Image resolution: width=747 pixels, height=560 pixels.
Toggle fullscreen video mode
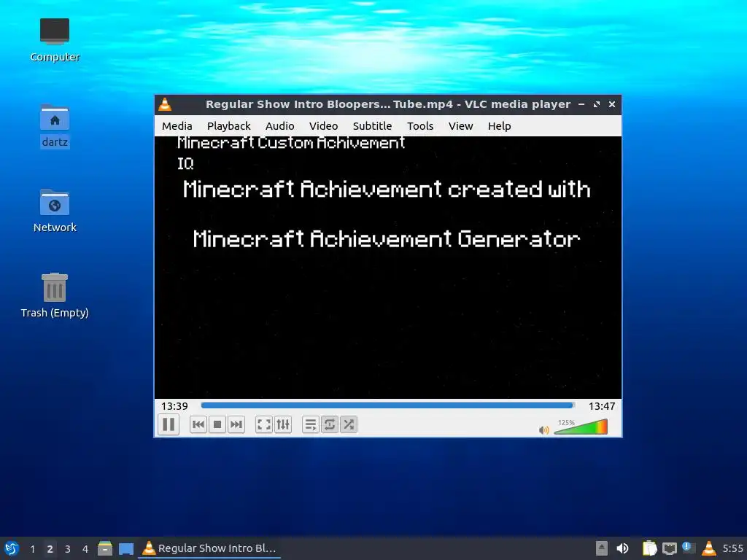click(x=264, y=424)
